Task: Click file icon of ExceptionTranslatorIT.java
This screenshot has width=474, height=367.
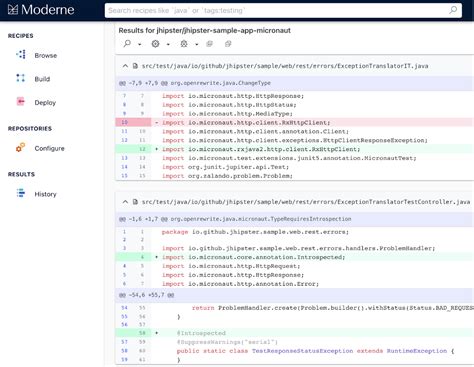Action: [135, 66]
